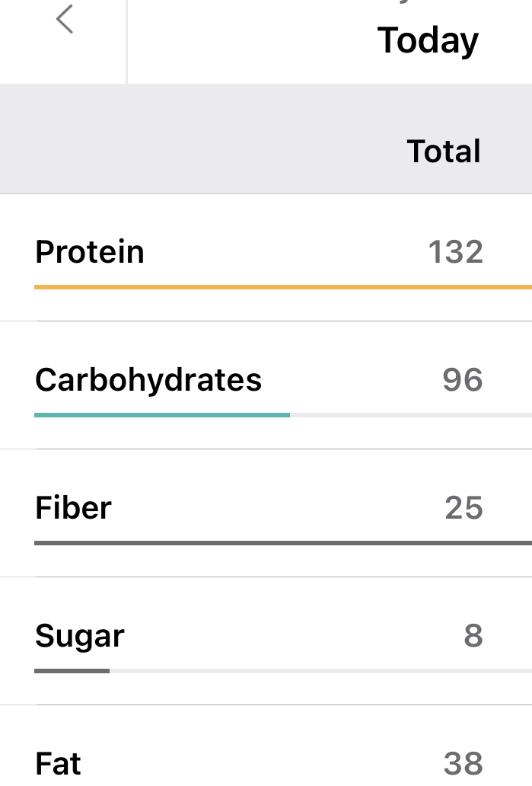This screenshot has height=786, width=532.
Task: Click the Carbohydrates total value 96
Action: pyautogui.click(x=462, y=380)
